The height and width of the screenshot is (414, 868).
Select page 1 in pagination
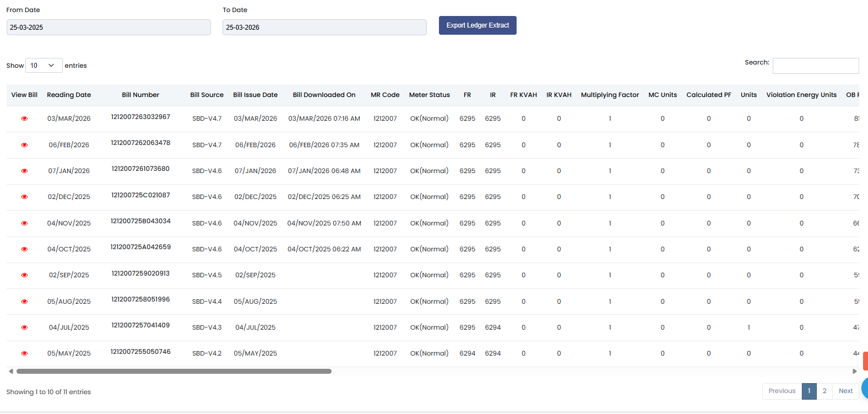coord(809,391)
